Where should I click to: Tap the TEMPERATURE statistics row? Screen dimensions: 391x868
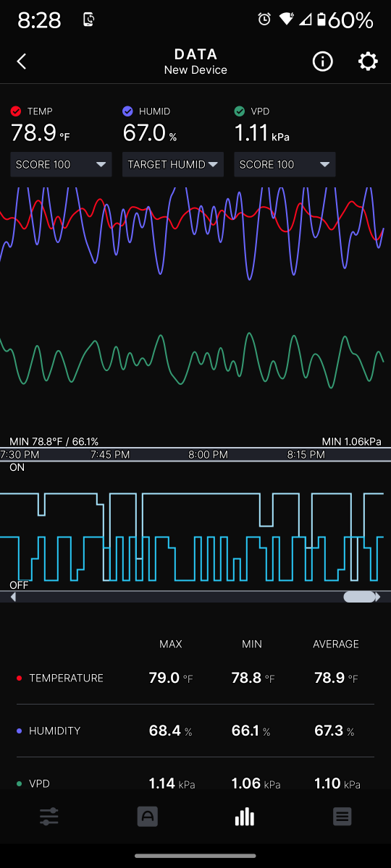click(x=195, y=678)
